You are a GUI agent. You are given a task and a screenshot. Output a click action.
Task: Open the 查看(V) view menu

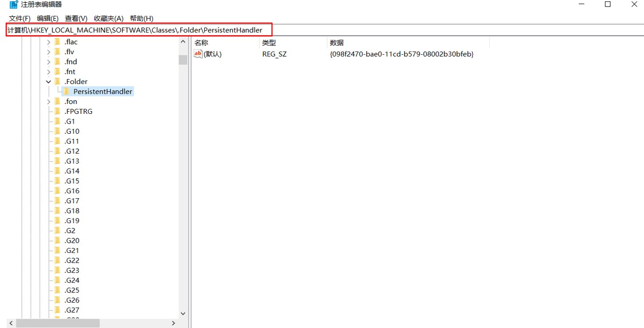coord(76,18)
